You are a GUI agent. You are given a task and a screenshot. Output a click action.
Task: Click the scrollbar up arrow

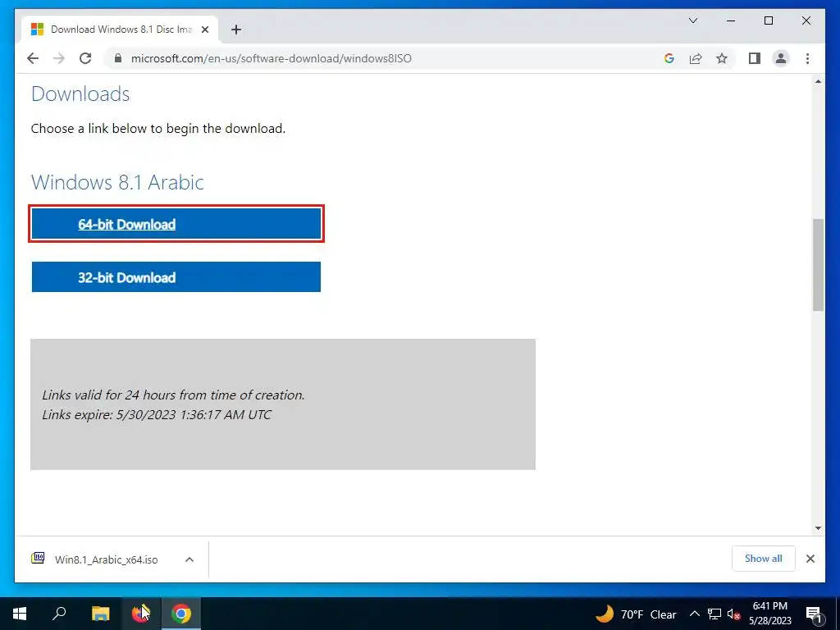click(x=818, y=81)
